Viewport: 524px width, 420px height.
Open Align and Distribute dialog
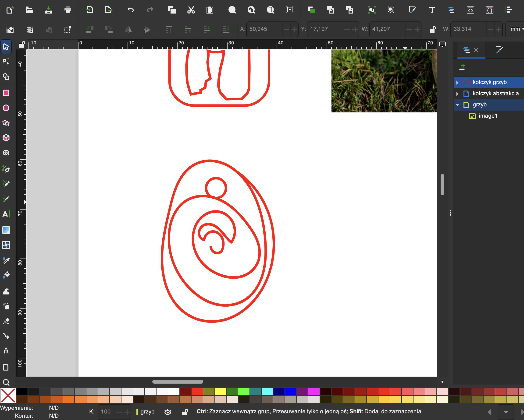(508, 10)
